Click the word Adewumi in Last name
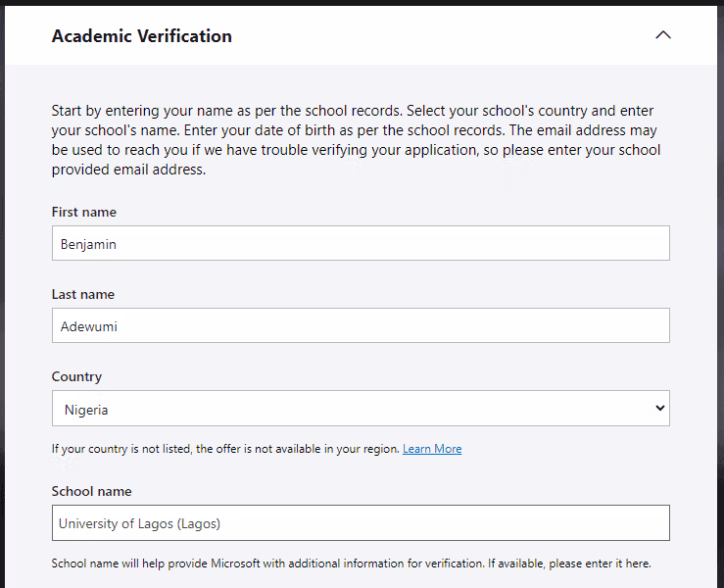The width and height of the screenshot is (724, 588). 89,326
